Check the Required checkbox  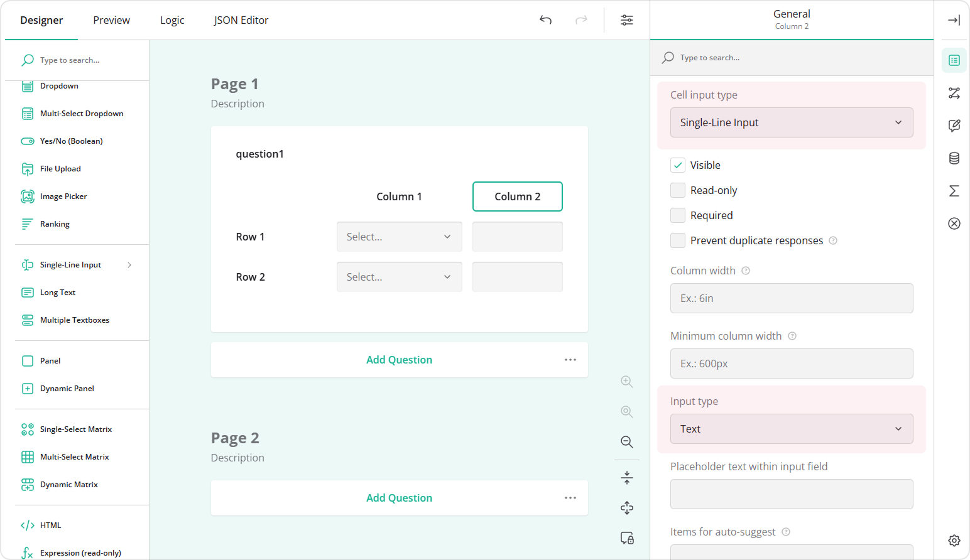[678, 215]
